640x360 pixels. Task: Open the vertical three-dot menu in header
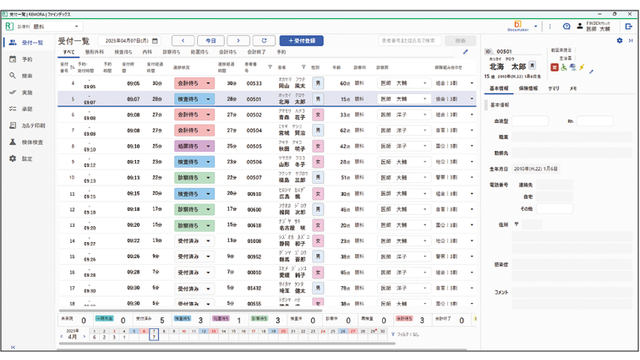point(550,27)
